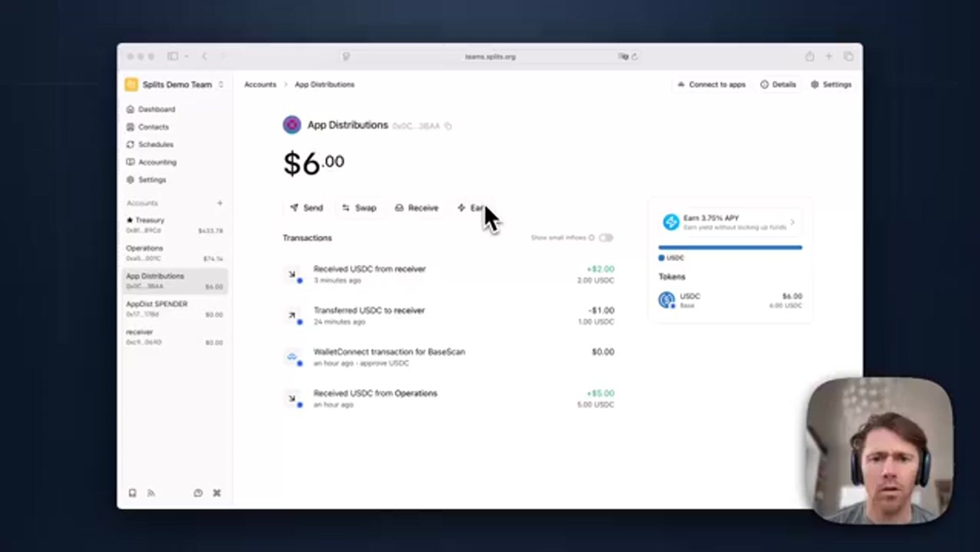The width and height of the screenshot is (980, 552).
Task: Open Accounting in sidebar menu
Action: point(157,162)
